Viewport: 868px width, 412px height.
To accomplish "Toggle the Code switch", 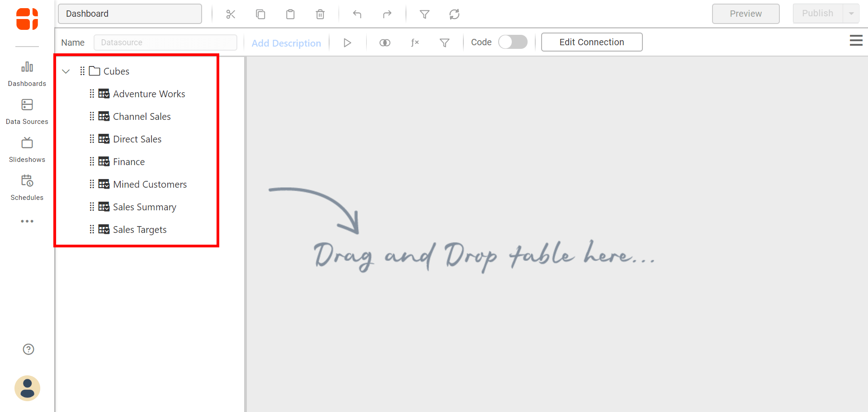I will pos(513,42).
